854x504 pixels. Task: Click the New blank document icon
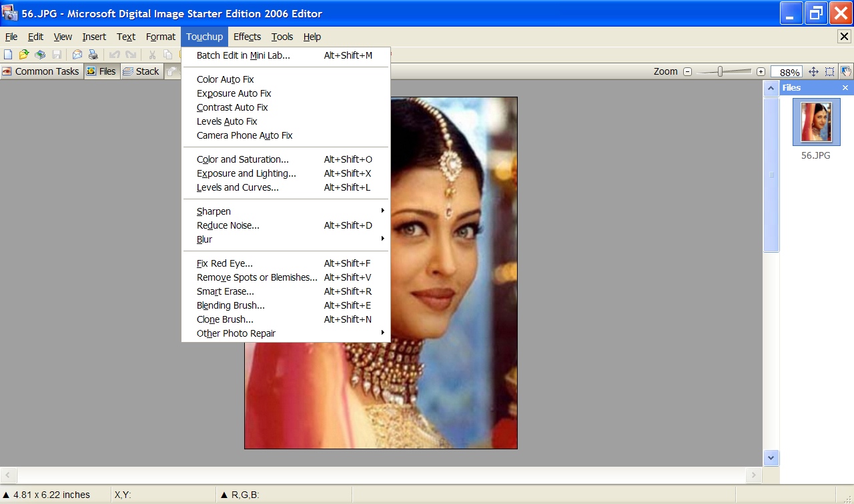(x=8, y=55)
